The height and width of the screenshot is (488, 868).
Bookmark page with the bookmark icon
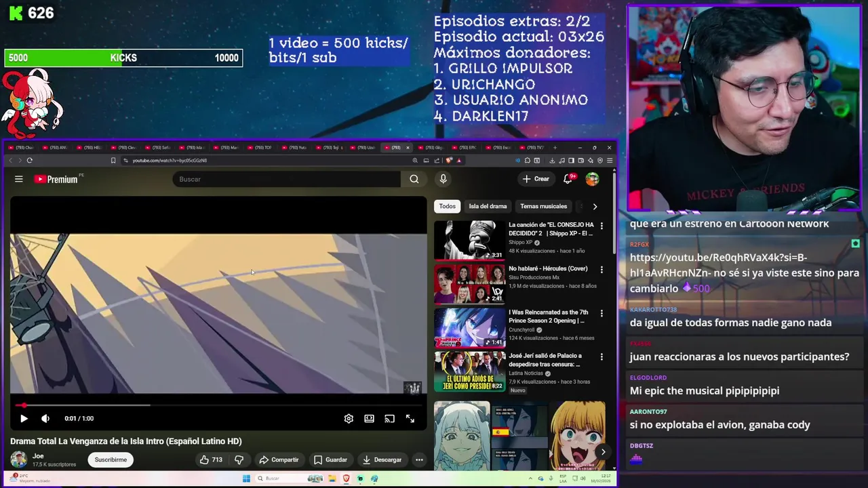point(113,161)
